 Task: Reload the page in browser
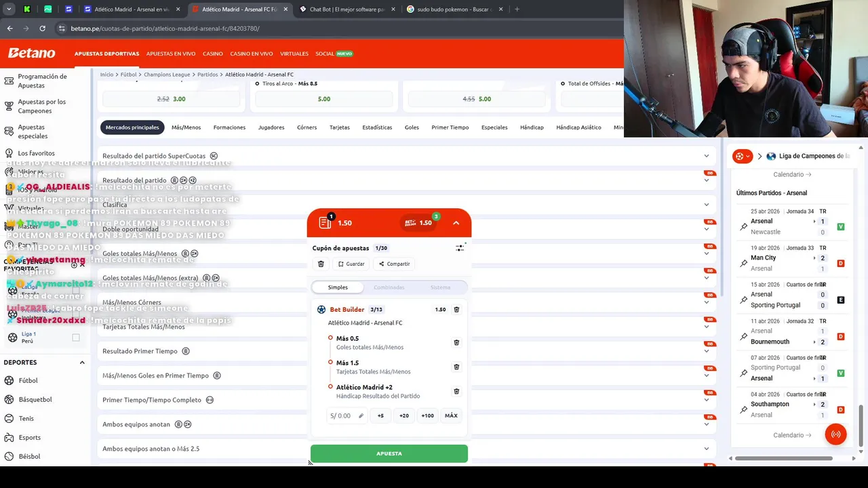point(42,28)
